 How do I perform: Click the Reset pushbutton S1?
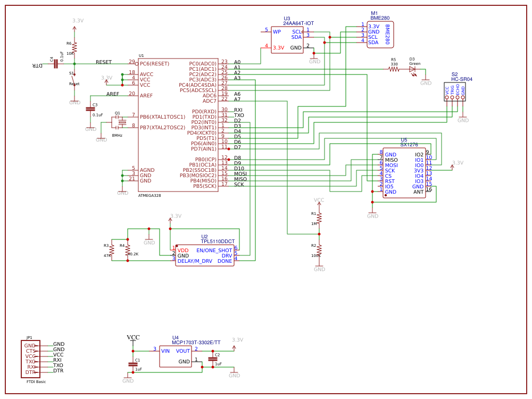click(x=73, y=80)
